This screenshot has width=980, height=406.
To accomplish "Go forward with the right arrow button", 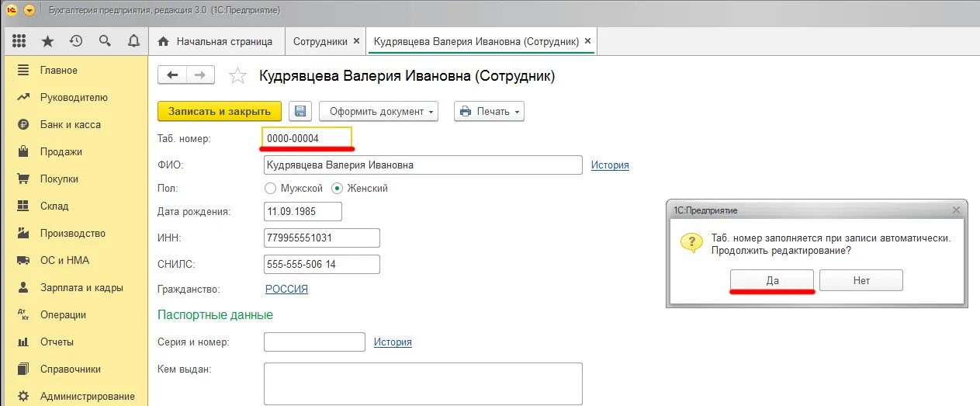I will pyautogui.click(x=200, y=75).
